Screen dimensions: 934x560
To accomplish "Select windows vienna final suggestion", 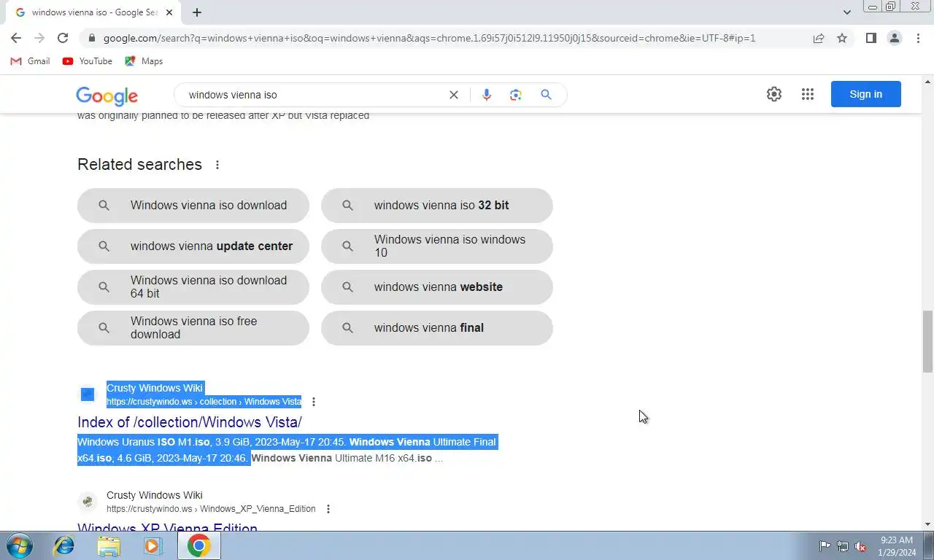I will click(437, 328).
